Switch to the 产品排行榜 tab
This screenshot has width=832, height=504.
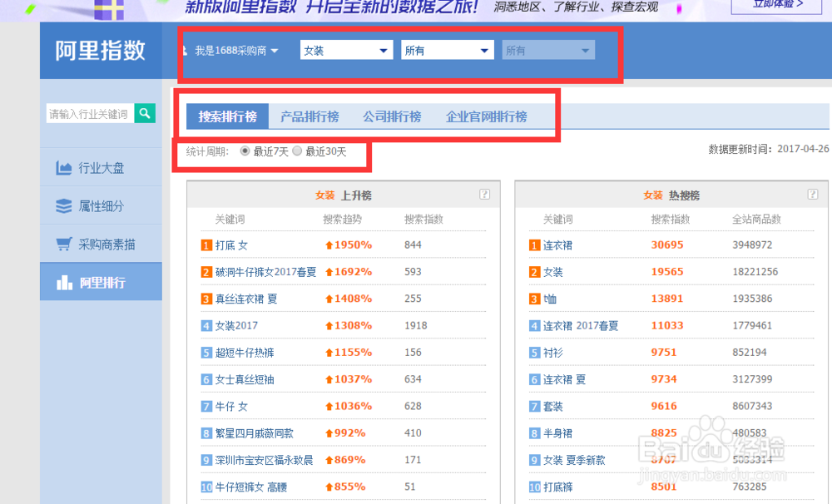[x=310, y=116]
